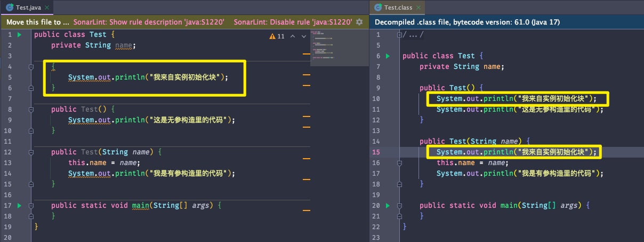Fold the Test(String name) constructor in Test.java
The width and height of the screenshot is (644, 242).
tap(32, 152)
